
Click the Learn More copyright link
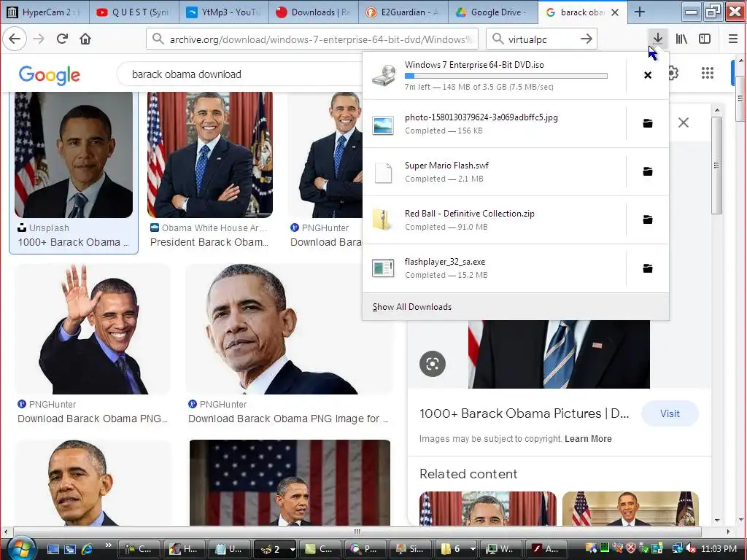coord(588,438)
